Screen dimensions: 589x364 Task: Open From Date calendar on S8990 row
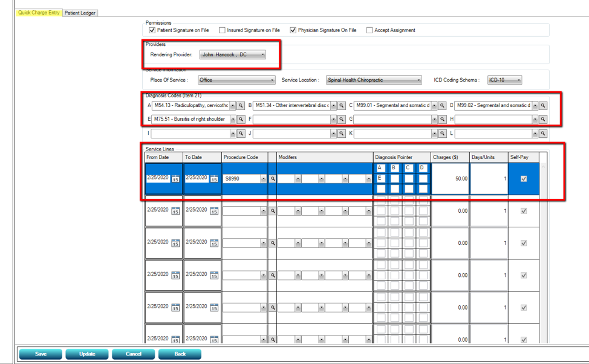(x=175, y=179)
